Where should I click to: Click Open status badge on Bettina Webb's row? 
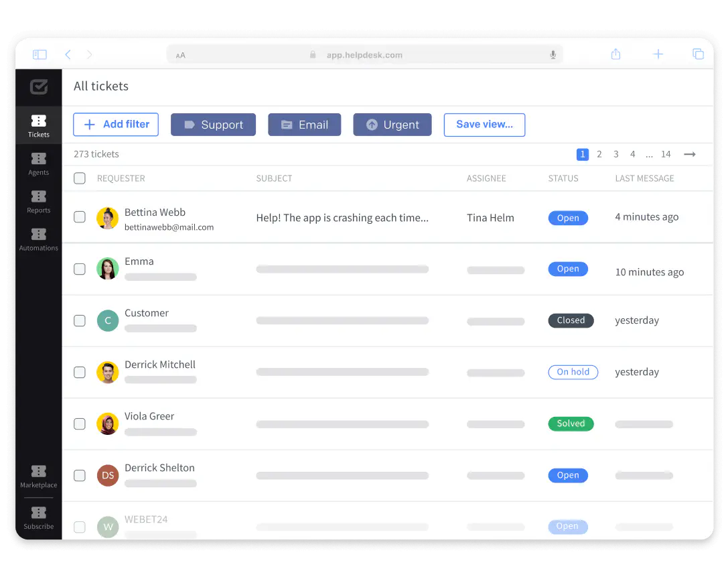[x=568, y=218]
